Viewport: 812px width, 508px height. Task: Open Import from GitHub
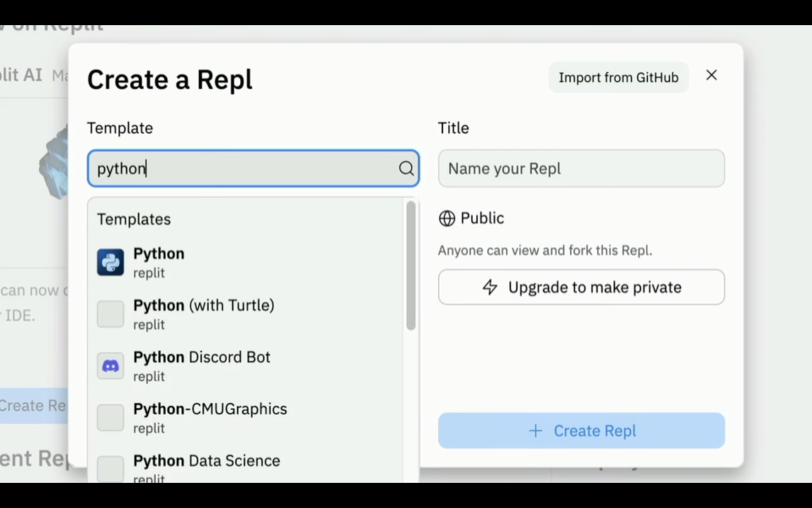(618, 78)
